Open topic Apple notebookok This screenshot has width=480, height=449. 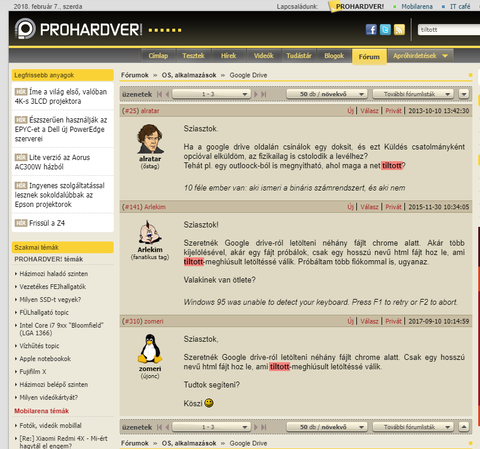45,359
